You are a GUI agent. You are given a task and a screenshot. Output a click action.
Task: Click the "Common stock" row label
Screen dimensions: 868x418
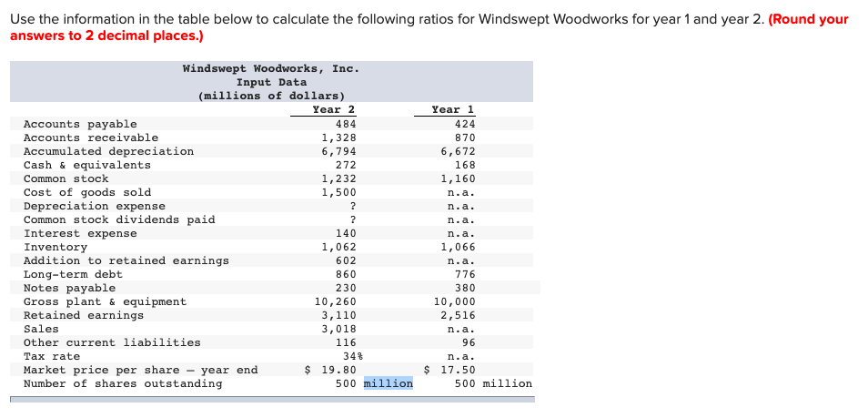(66, 178)
